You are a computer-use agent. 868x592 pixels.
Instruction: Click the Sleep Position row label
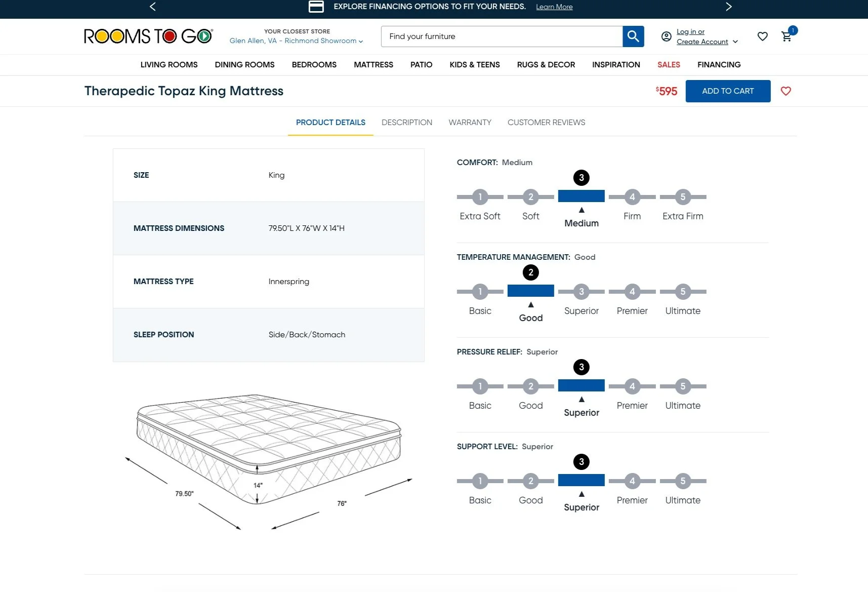[x=163, y=335]
